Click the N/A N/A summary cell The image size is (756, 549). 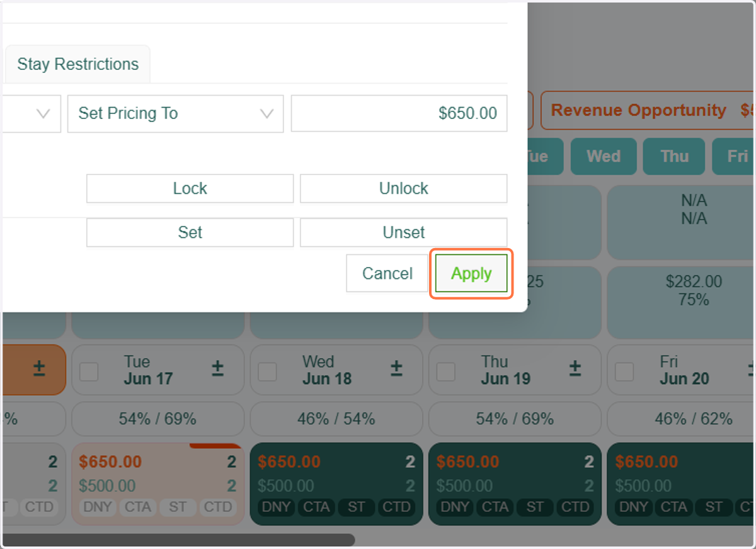[x=681, y=223]
